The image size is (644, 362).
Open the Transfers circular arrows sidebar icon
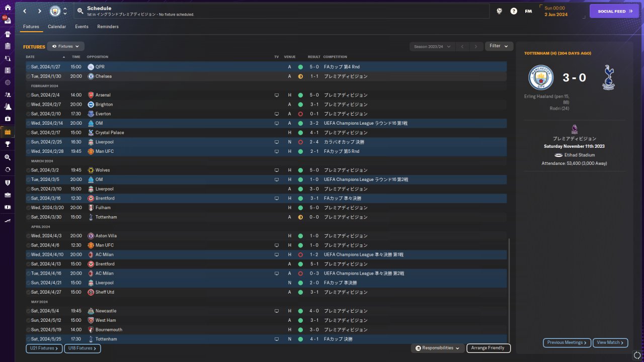(x=8, y=169)
